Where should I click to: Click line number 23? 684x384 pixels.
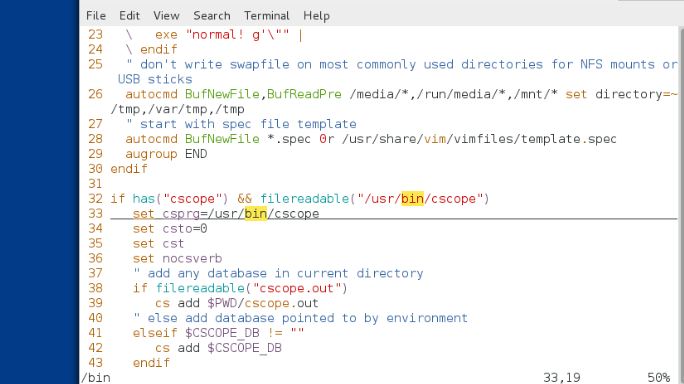pyautogui.click(x=96, y=35)
